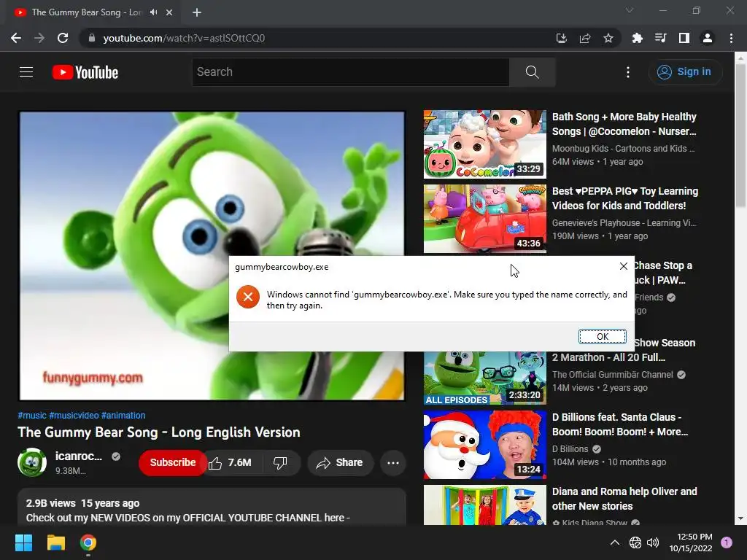Close the gummybearcowboy.exe error dialog
This screenshot has width=747, height=560.
point(623,266)
